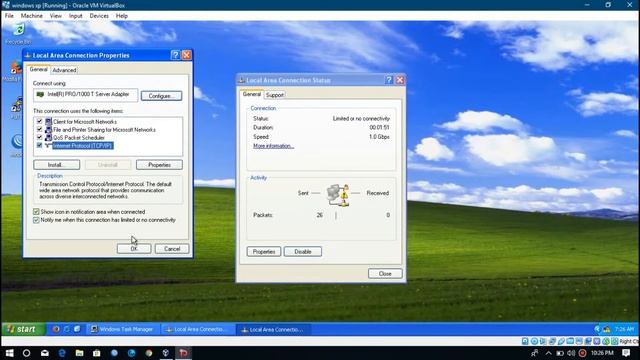Click the Disable button
The image size is (640, 360).
pyautogui.click(x=302, y=251)
